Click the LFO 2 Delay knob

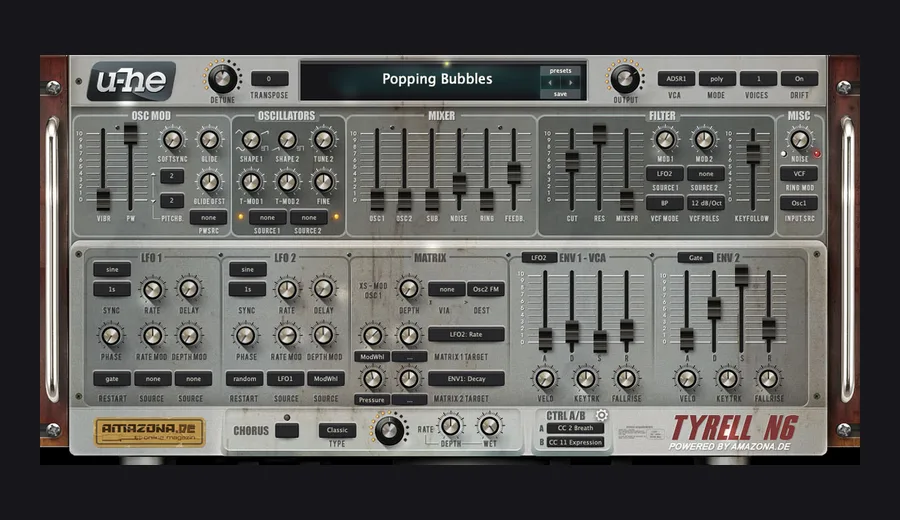pyautogui.click(x=323, y=289)
